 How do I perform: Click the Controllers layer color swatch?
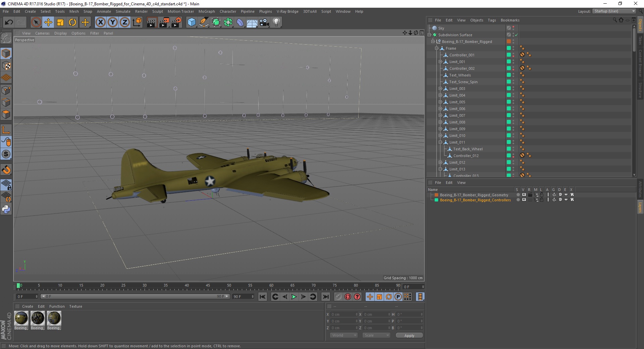pos(436,200)
